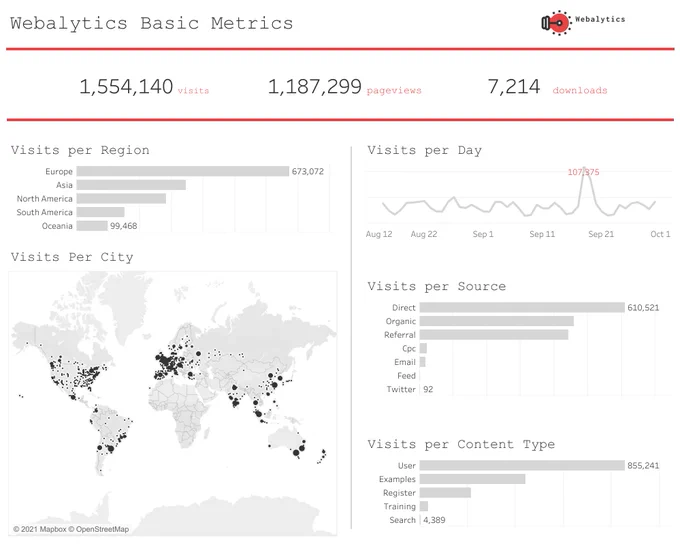Click the Visits per Source heading

tap(437, 286)
